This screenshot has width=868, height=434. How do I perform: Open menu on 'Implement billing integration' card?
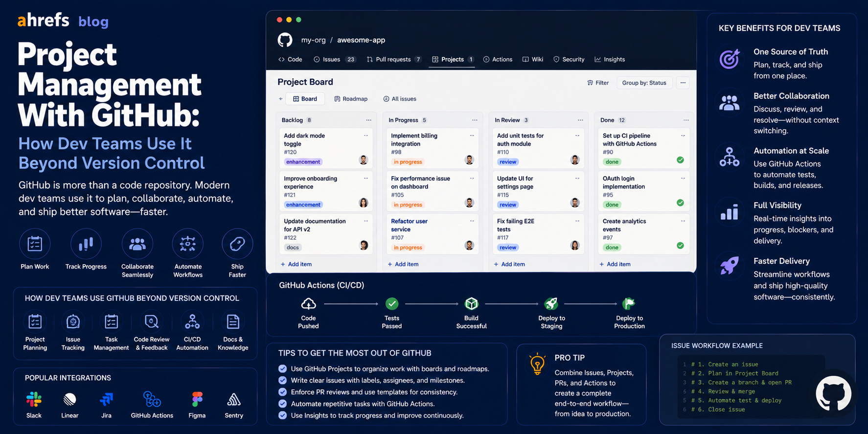tap(472, 136)
